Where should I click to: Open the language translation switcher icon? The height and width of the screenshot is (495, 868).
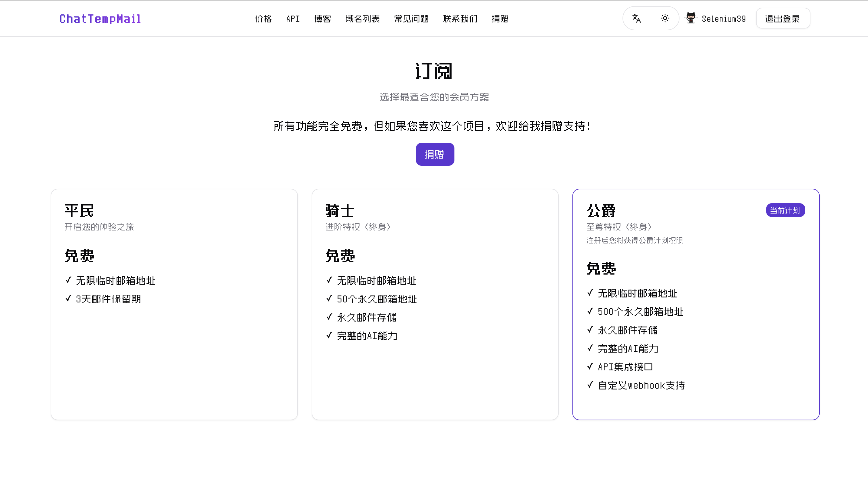636,19
